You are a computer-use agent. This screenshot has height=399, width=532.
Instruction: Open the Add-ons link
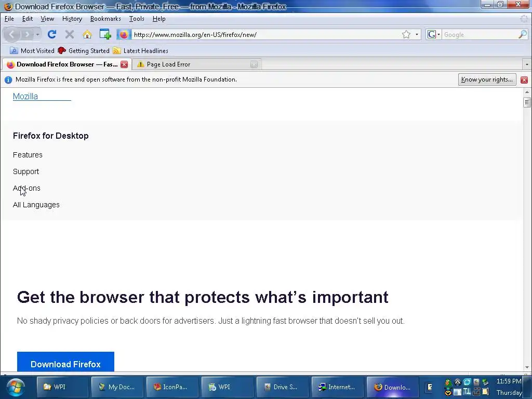point(26,188)
